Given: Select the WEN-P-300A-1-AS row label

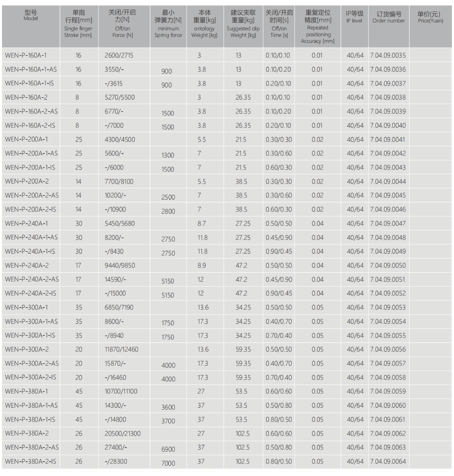Looking at the screenshot, I should [x=31, y=321].
